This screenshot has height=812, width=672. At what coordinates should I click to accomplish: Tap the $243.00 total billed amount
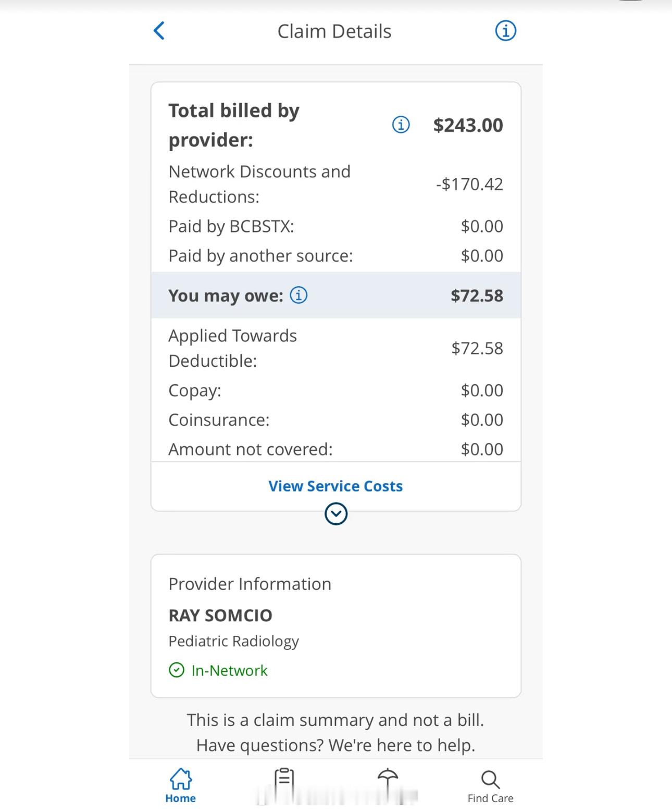pyautogui.click(x=468, y=125)
